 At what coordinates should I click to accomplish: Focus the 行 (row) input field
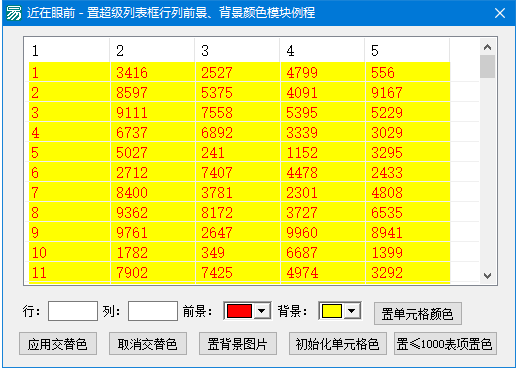click(x=73, y=311)
